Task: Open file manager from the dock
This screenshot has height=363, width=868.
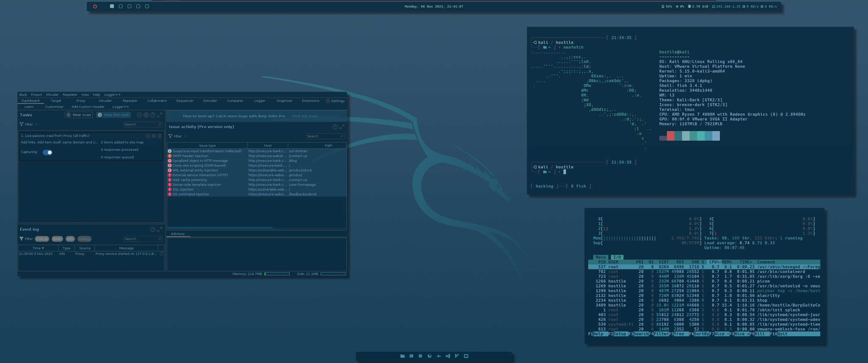Action: click(402, 356)
